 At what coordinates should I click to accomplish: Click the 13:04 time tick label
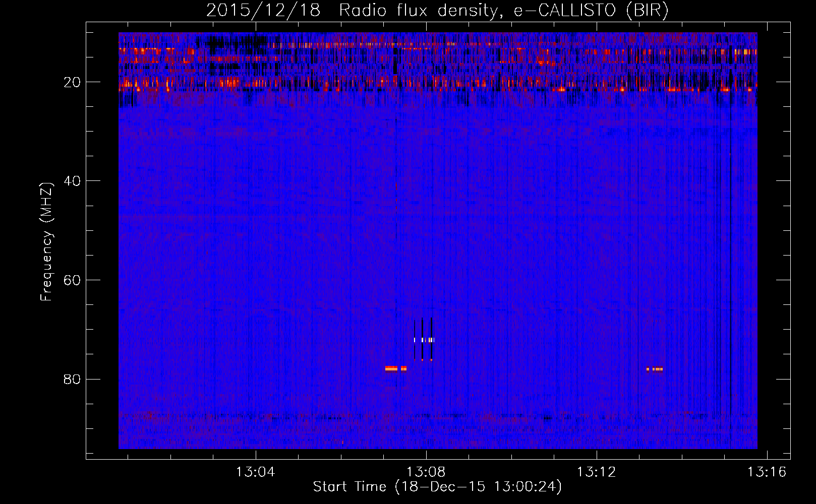[x=256, y=472]
